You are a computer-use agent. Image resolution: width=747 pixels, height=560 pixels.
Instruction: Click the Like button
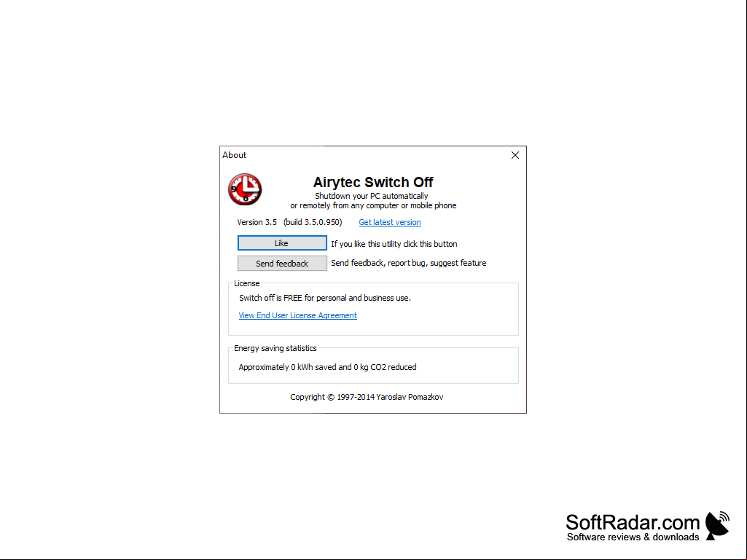[282, 242]
